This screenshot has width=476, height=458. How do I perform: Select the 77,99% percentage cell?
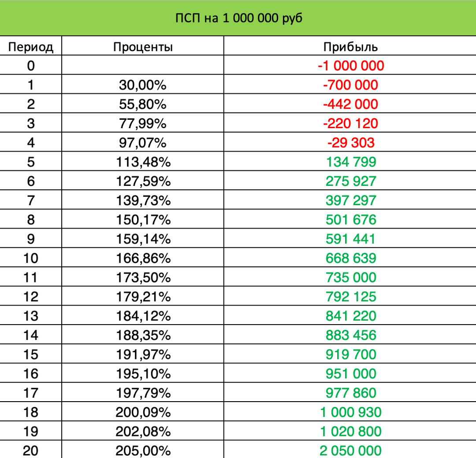pos(143,124)
